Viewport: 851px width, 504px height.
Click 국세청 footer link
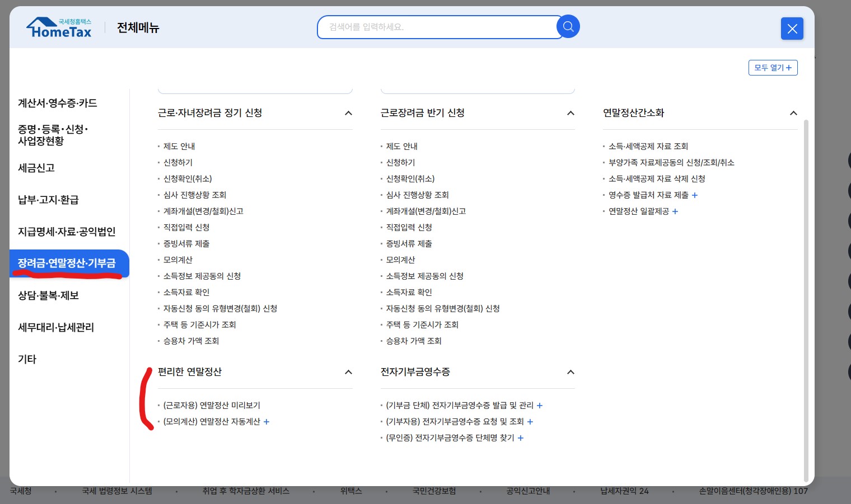pyautogui.click(x=21, y=491)
